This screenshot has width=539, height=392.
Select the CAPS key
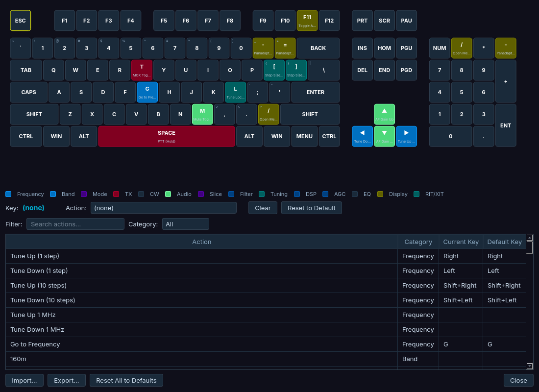[x=28, y=92]
